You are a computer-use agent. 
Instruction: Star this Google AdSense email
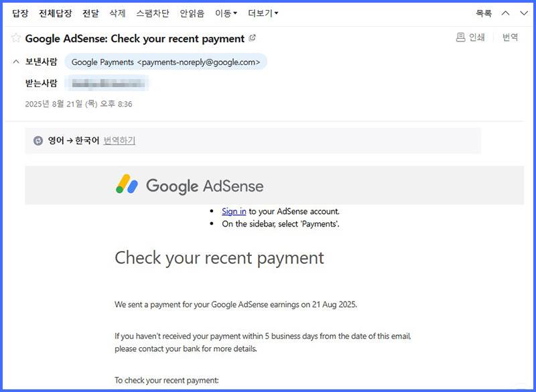point(15,38)
